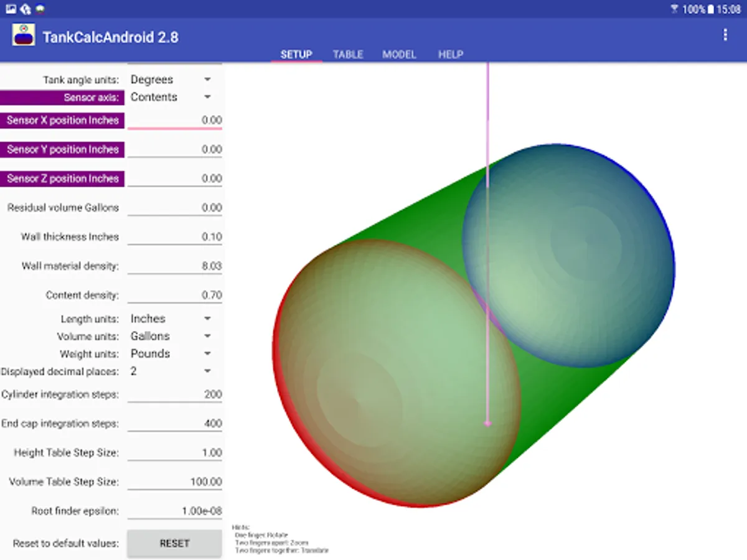
Task: Click the purple Sensor Y position Inches label
Action: point(62,149)
